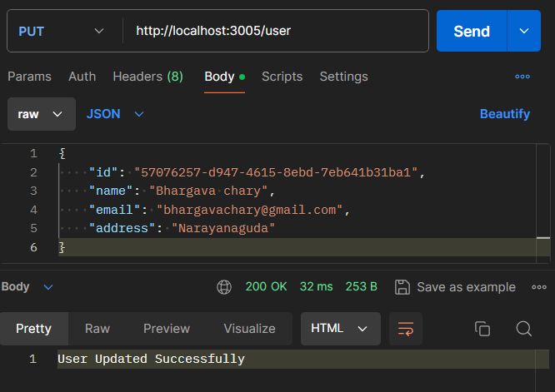Click the Beautify link

[x=505, y=114]
